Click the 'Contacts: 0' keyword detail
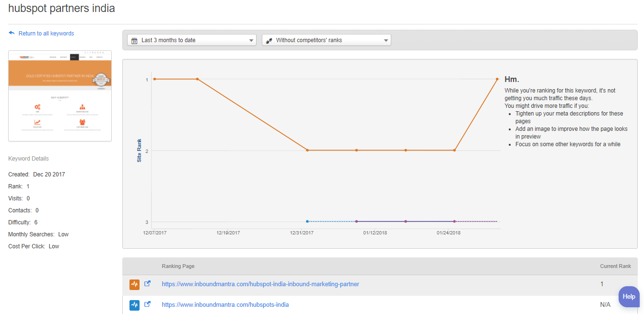 click(23, 210)
